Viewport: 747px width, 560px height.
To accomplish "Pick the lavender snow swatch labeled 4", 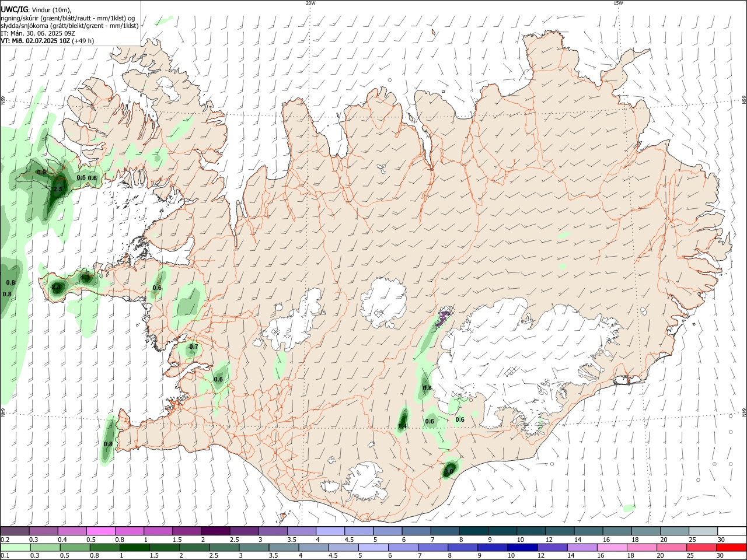I will pyautogui.click(x=330, y=531).
